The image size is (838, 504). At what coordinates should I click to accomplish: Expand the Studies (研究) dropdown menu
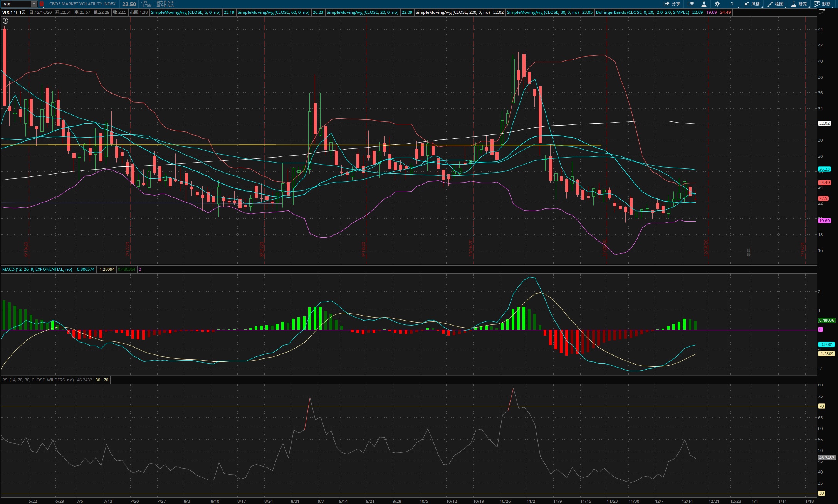[798, 4]
